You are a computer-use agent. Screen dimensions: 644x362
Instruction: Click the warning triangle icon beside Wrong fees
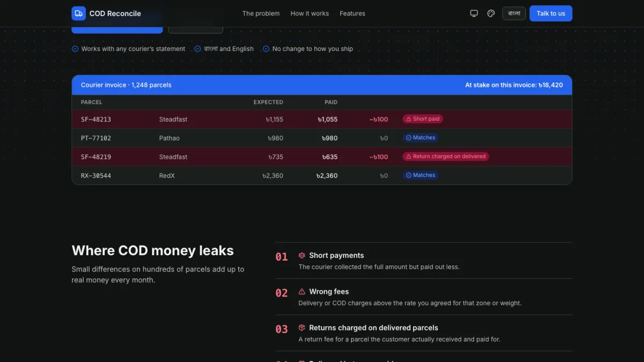[302, 292]
